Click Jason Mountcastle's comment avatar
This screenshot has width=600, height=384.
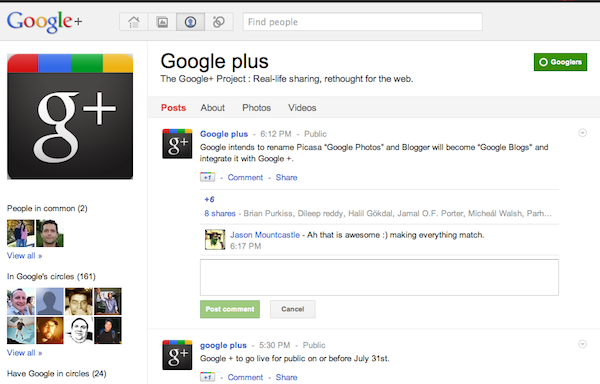point(215,239)
